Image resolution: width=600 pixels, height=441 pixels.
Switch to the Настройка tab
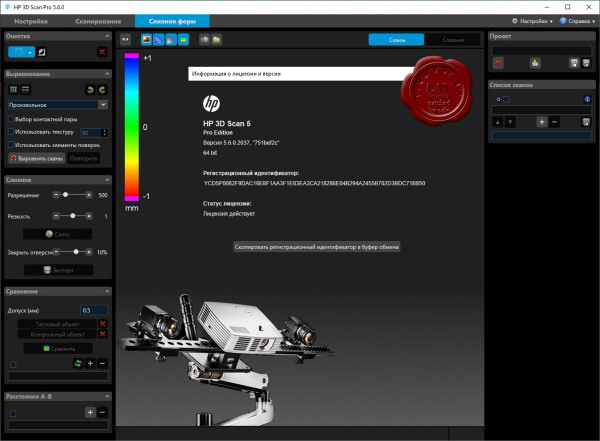click(31, 21)
